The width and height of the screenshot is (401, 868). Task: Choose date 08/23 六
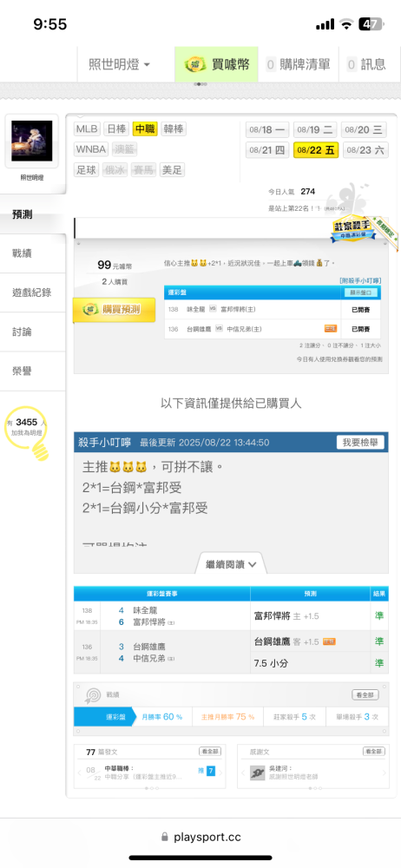click(366, 150)
